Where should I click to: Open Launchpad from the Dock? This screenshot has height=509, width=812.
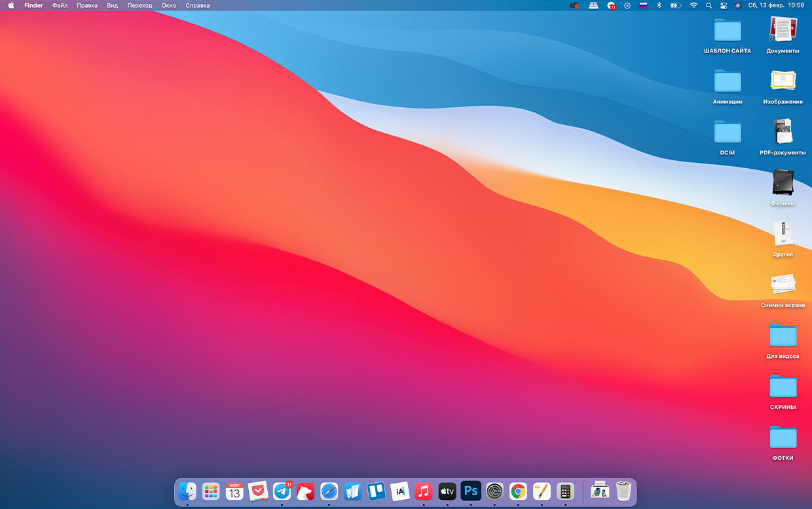coord(211,491)
